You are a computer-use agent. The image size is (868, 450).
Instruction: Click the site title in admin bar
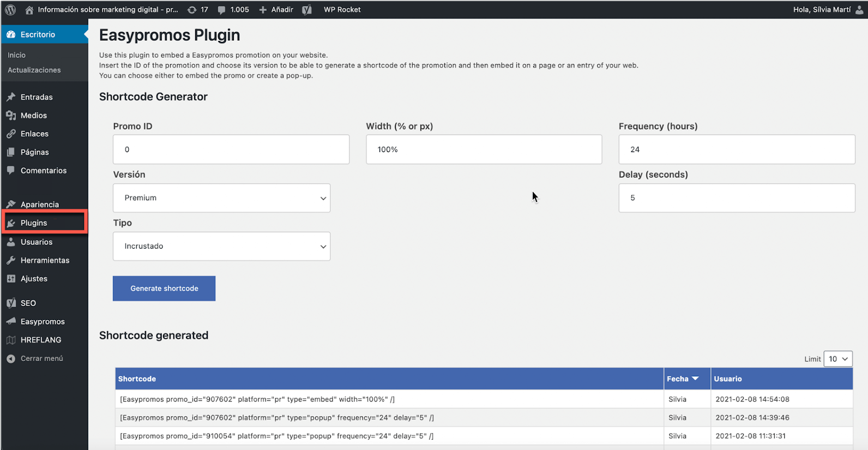click(x=108, y=10)
